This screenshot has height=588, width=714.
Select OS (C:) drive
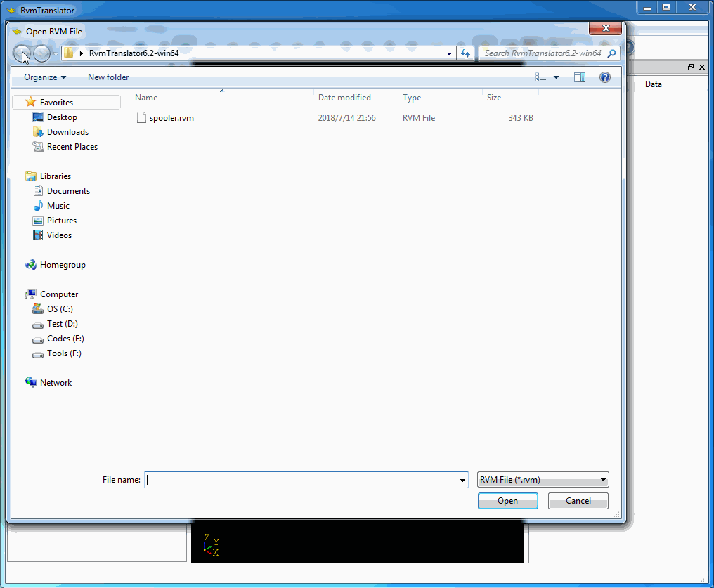pyautogui.click(x=60, y=309)
